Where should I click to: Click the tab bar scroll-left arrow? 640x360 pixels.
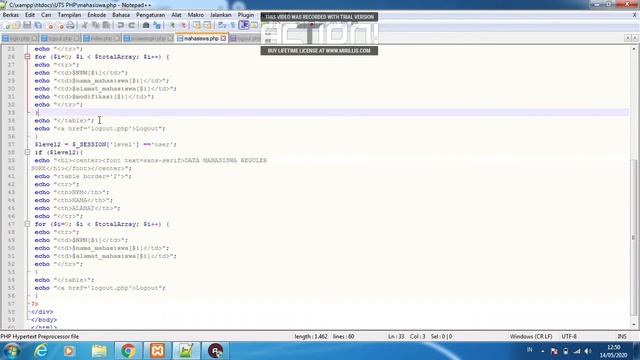click(628, 38)
